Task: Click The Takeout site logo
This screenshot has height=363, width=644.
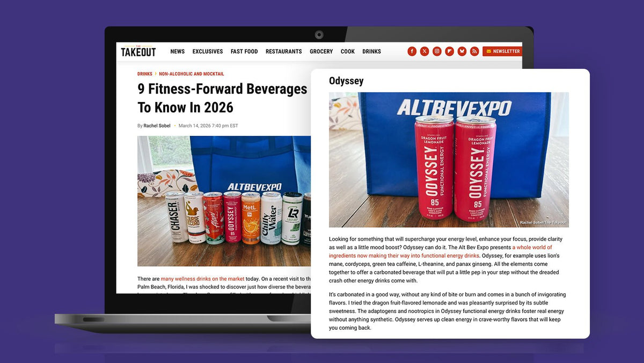Action: [x=138, y=51]
